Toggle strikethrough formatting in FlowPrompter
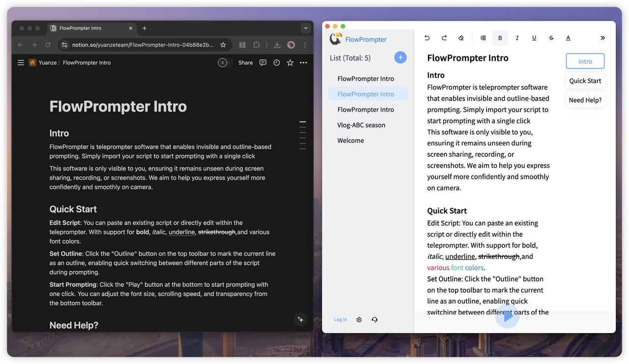Image resolution: width=629 pixels, height=364 pixels. click(551, 38)
